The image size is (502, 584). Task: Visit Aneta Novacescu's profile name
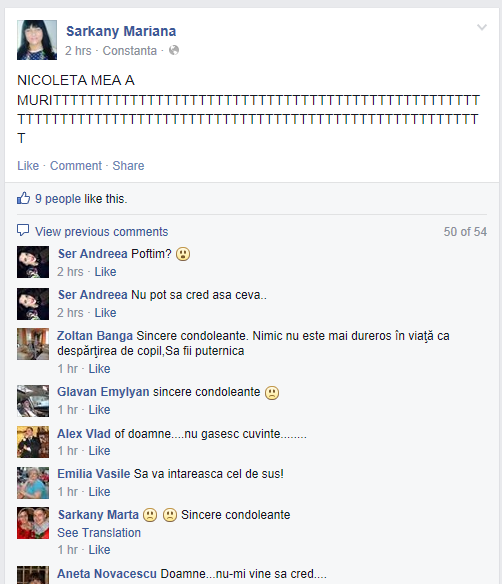(107, 574)
